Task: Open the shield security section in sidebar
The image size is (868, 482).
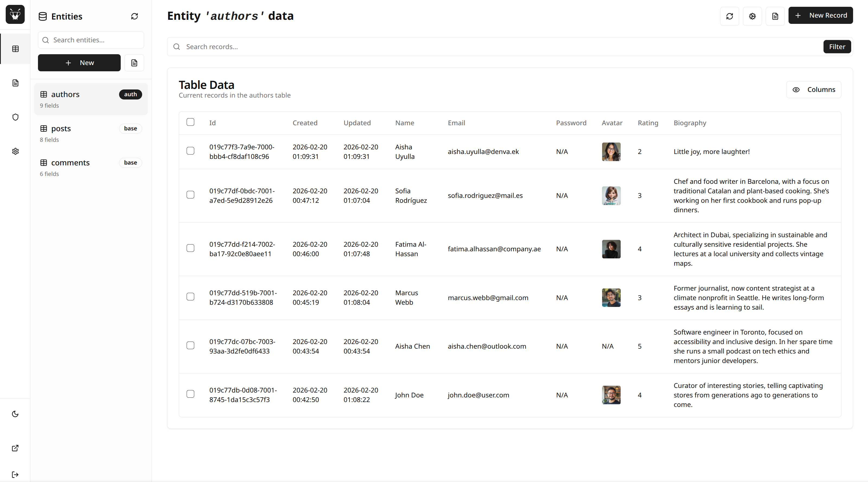Action: coord(15,117)
